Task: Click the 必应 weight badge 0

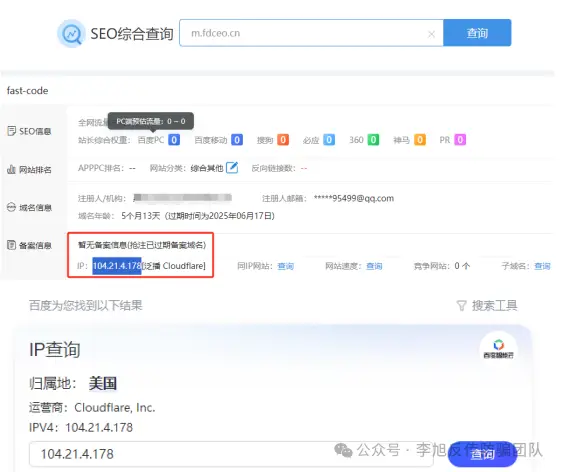Action: (x=329, y=140)
